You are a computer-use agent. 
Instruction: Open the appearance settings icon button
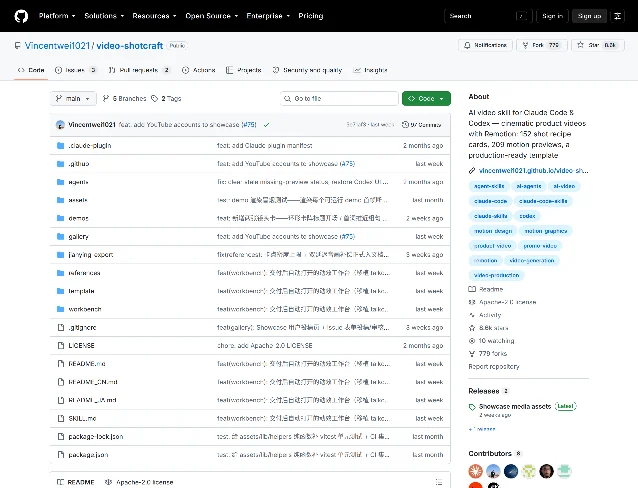click(617, 16)
